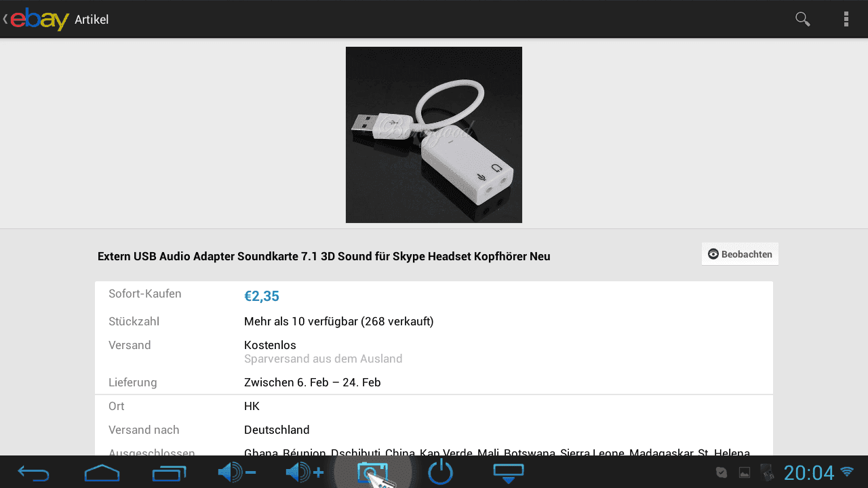Open the clock showing 20:04
The image size is (868, 488).
809,472
